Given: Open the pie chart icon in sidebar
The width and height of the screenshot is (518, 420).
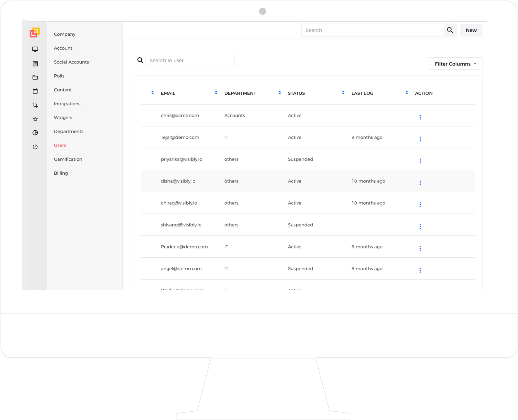Looking at the screenshot, I should [x=35, y=133].
